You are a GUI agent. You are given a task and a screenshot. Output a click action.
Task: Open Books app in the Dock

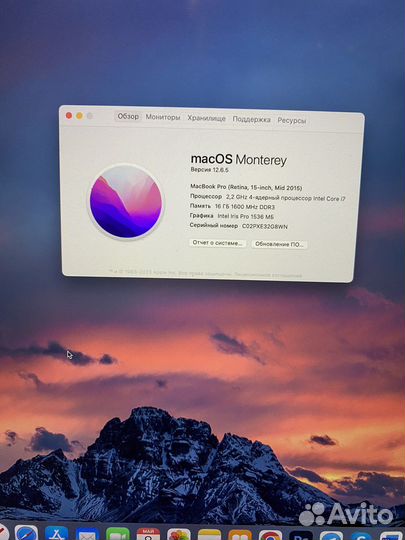pyautogui.click(x=240, y=535)
